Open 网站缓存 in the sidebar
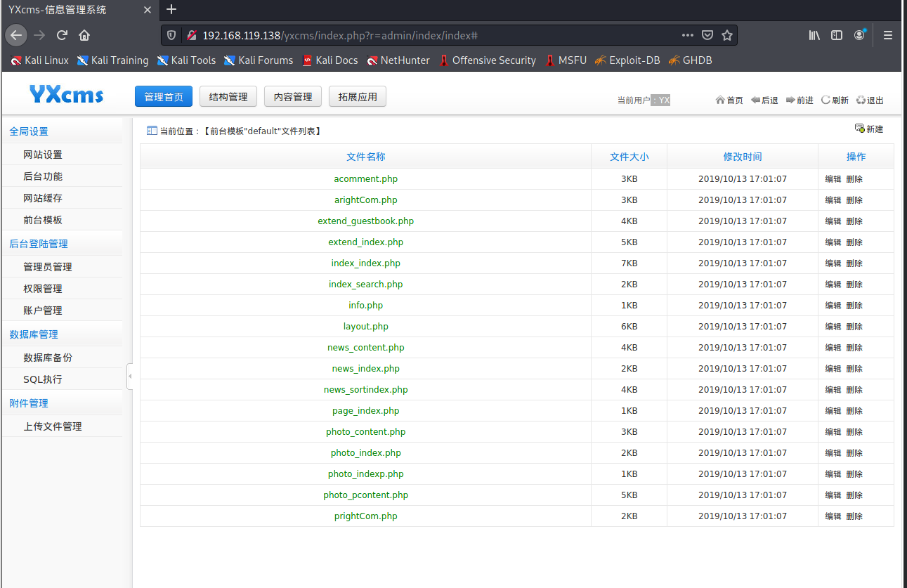 [x=43, y=198]
